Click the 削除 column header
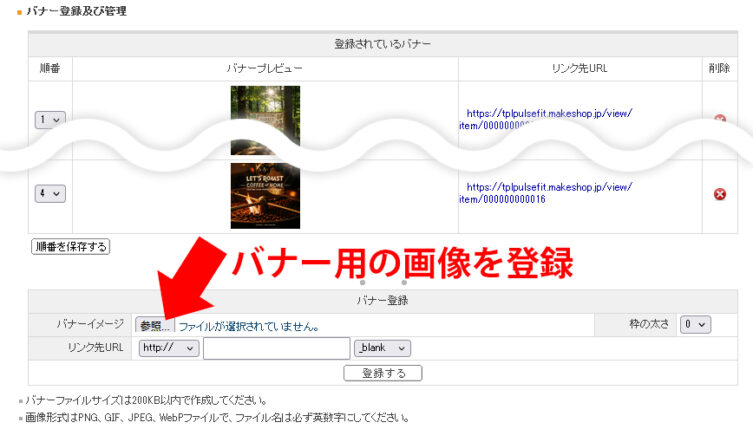 tap(718, 68)
